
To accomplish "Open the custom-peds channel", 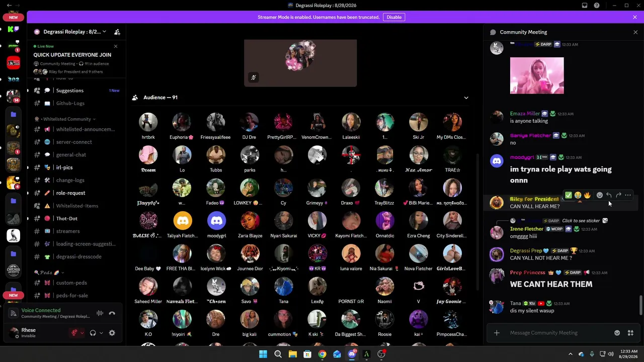I will tap(76, 283).
